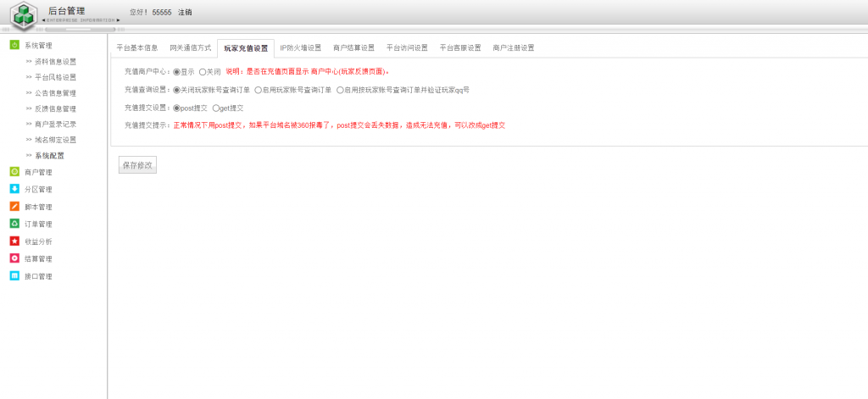Select 关闭 radio for 充值商户中心

pos(203,72)
